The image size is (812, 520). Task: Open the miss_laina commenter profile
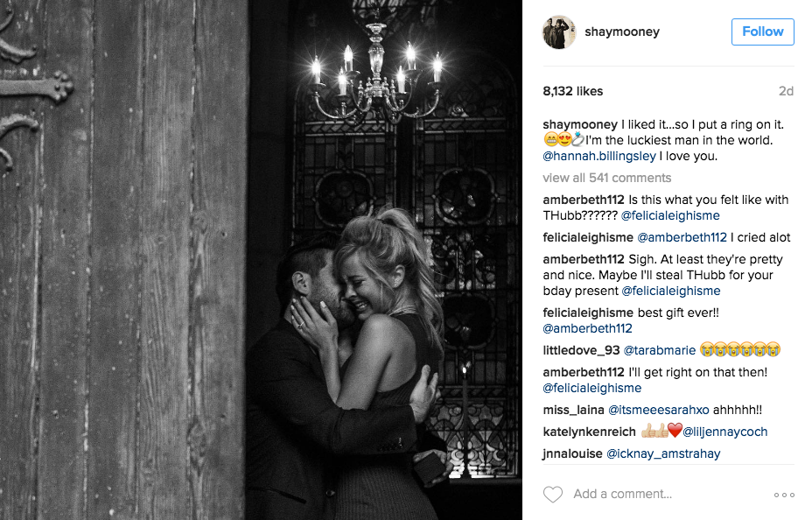[x=573, y=410]
